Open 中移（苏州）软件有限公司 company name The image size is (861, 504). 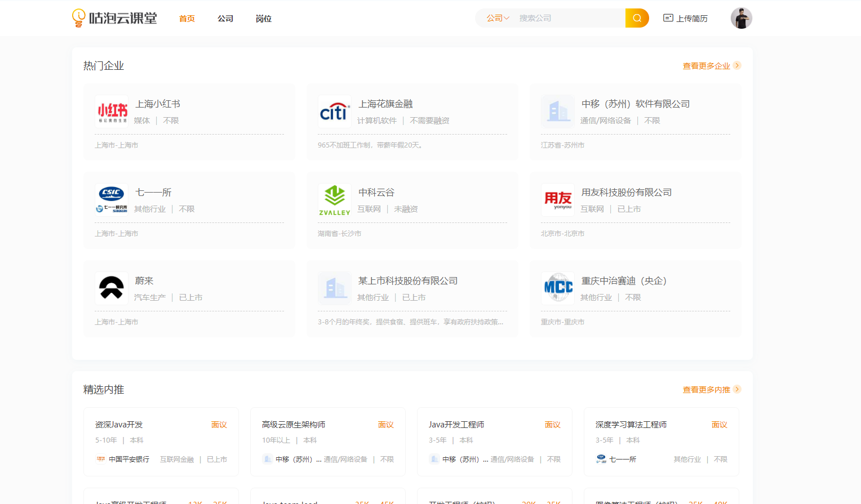(636, 104)
